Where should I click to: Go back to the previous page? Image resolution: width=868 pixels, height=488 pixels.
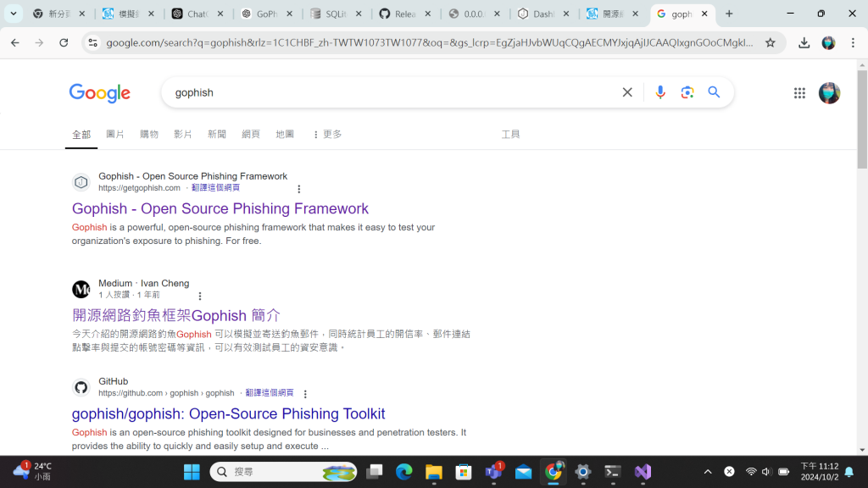click(15, 42)
